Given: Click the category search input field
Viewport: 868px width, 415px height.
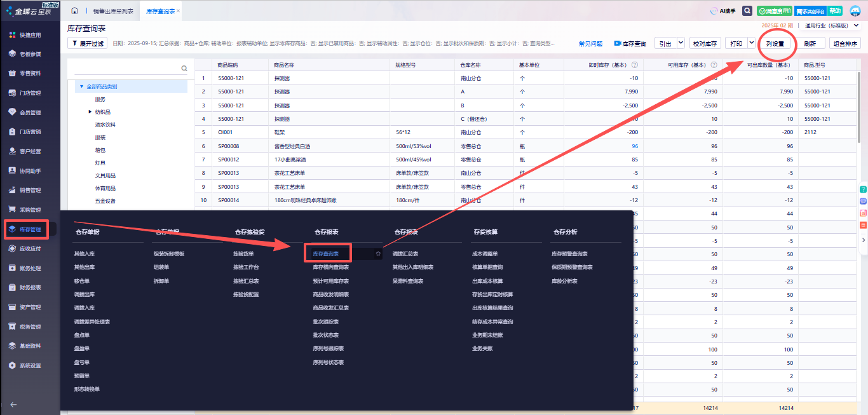Looking at the screenshot, I should click(x=127, y=68).
